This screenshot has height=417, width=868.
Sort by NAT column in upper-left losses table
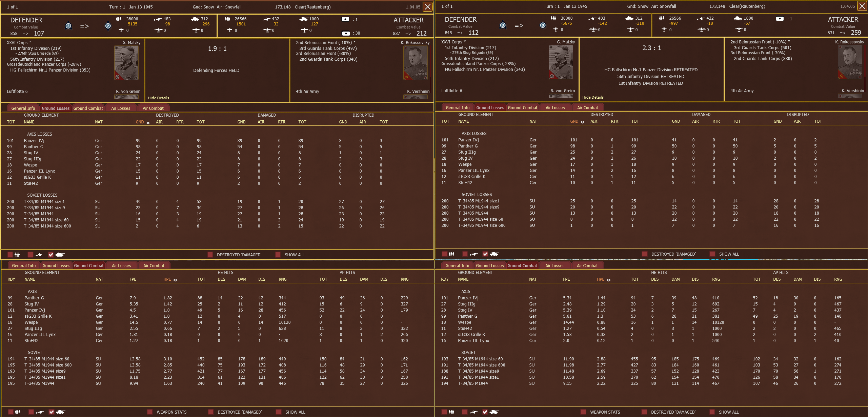click(99, 122)
